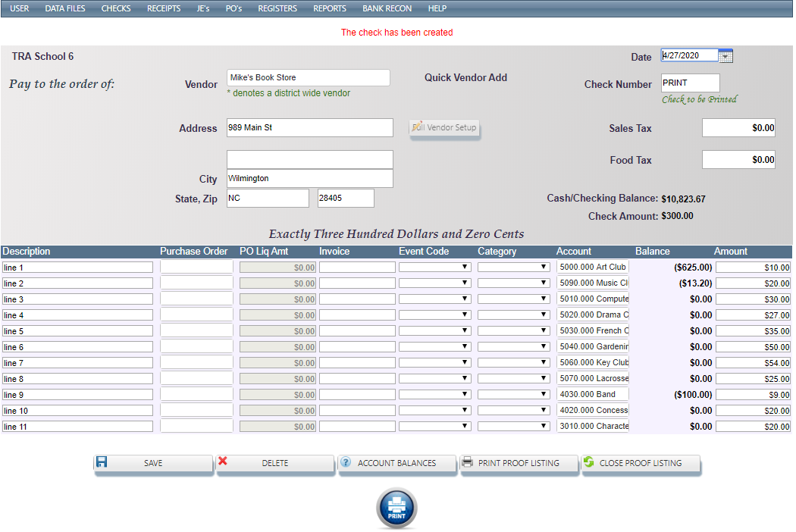Click the Amount field showing $9.00
Viewport: 796px width, 532px height.
click(754, 394)
